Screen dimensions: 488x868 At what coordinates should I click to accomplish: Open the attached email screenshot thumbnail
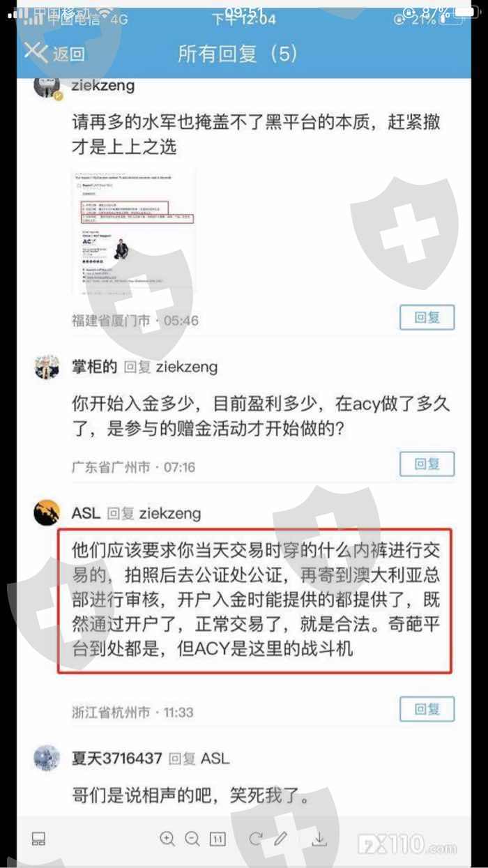[134, 231]
